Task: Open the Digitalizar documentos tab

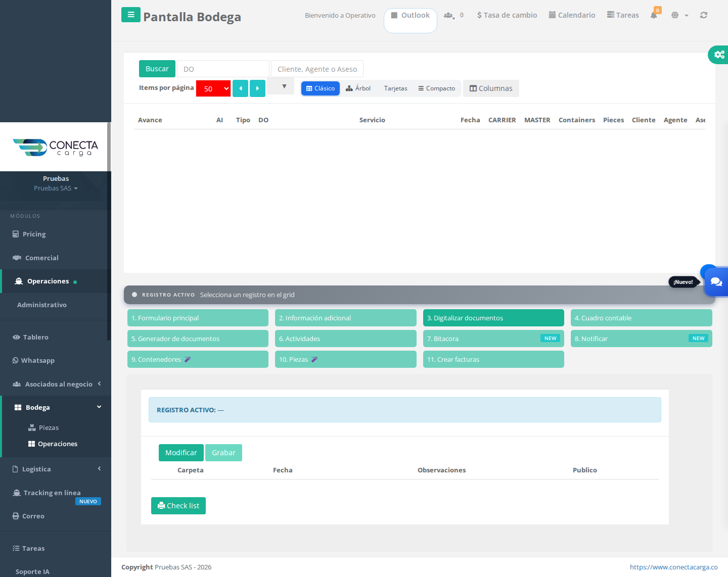Action: 493,318
